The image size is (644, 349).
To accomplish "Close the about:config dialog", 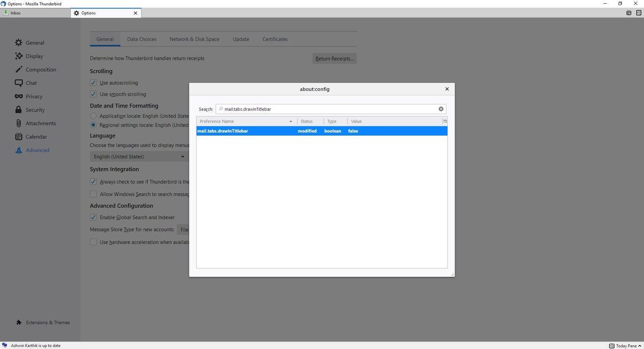I will 447,89.
